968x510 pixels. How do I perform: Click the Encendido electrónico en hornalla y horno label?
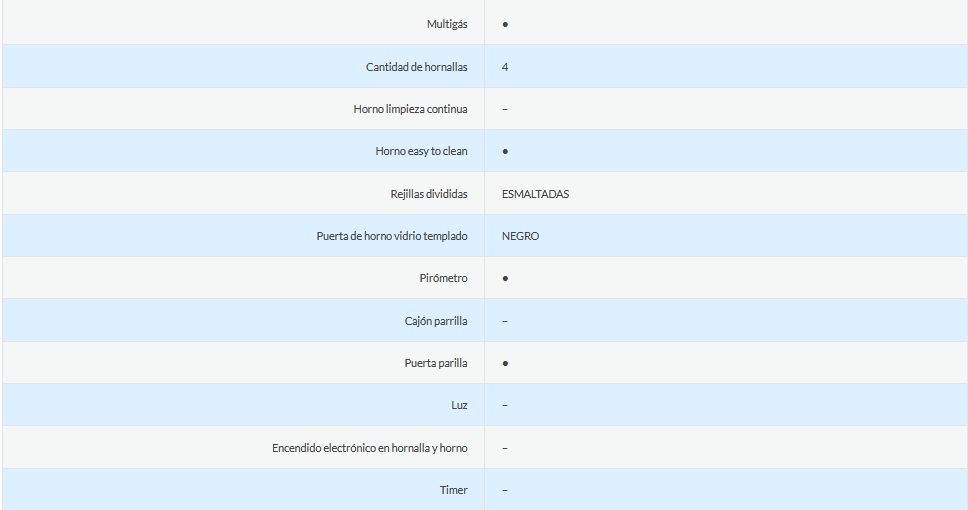[369, 448]
